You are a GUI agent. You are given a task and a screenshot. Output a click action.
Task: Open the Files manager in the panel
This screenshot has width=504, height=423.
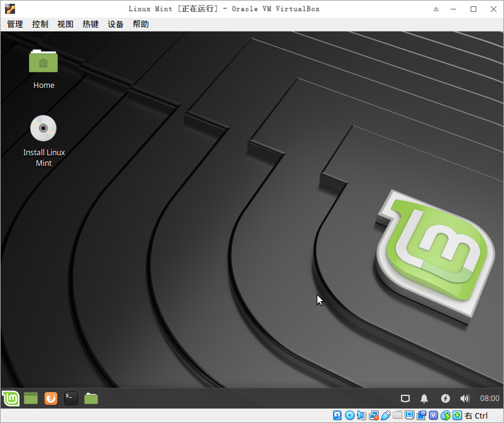pos(91,398)
